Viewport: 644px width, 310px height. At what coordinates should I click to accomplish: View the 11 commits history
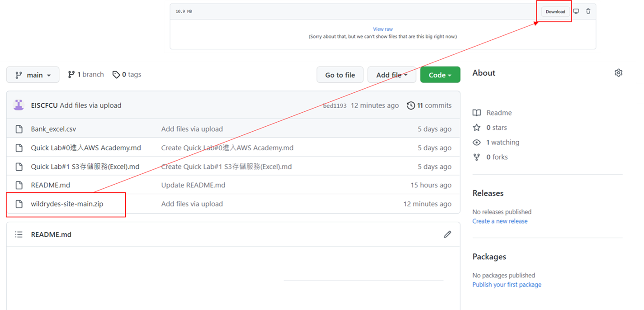(429, 105)
